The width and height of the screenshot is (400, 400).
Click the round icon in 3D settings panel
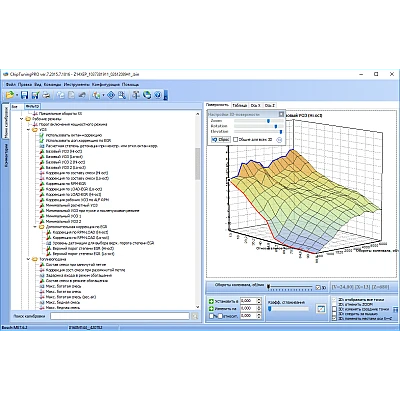click(x=279, y=140)
